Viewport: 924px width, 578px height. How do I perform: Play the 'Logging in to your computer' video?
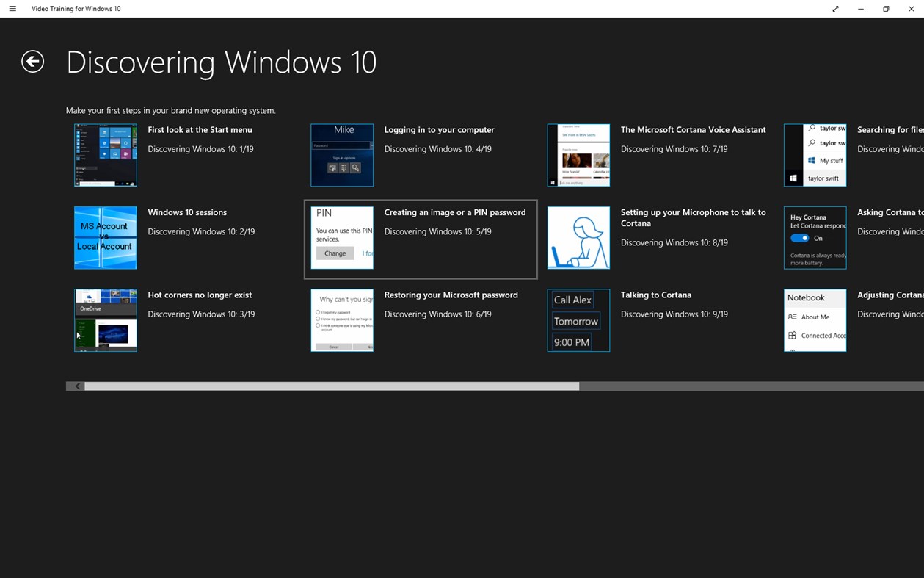341,154
